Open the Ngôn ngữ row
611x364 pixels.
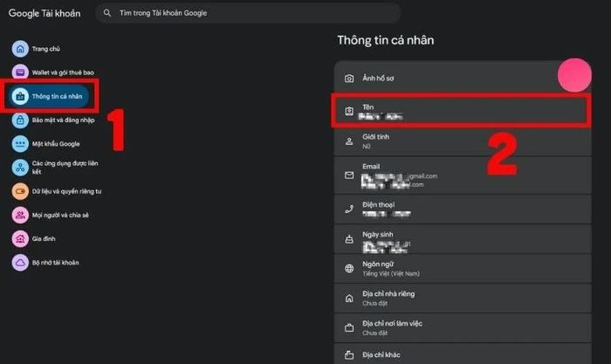coord(463,269)
